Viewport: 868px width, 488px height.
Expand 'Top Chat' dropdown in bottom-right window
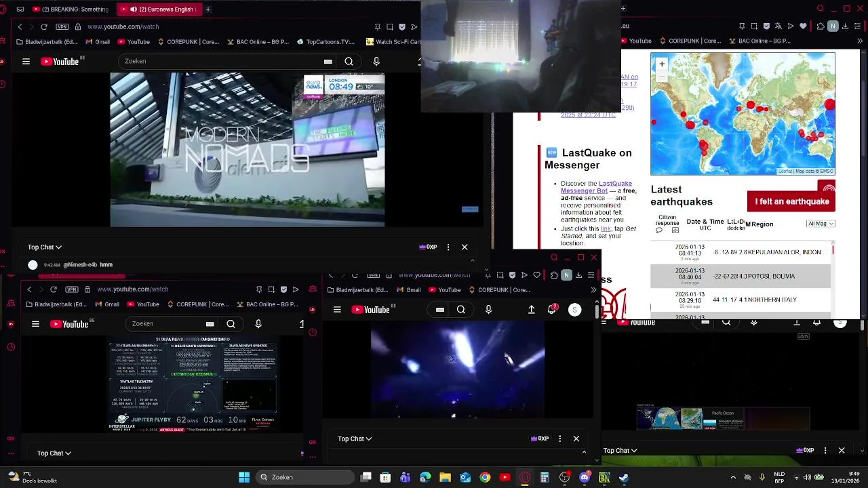click(x=620, y=451)
